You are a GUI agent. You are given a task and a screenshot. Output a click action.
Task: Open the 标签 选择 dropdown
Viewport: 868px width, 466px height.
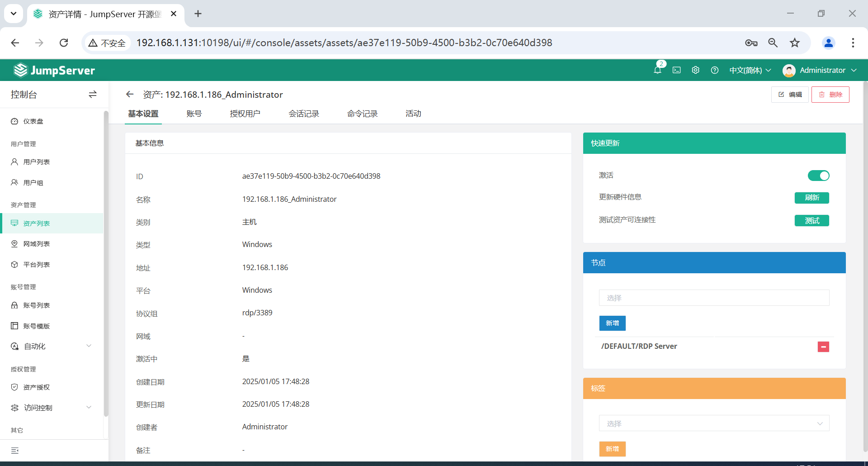point(714,423)
